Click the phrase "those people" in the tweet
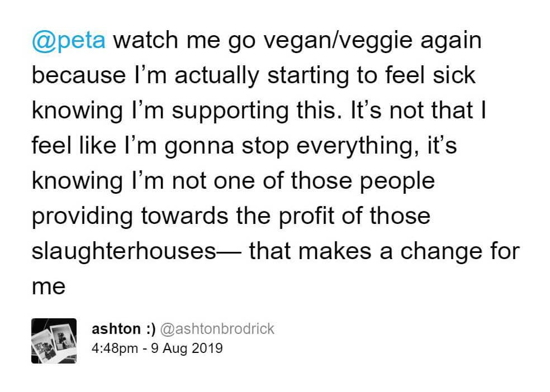This screenshot has width=550, height=392. click(x=363, y=182)
